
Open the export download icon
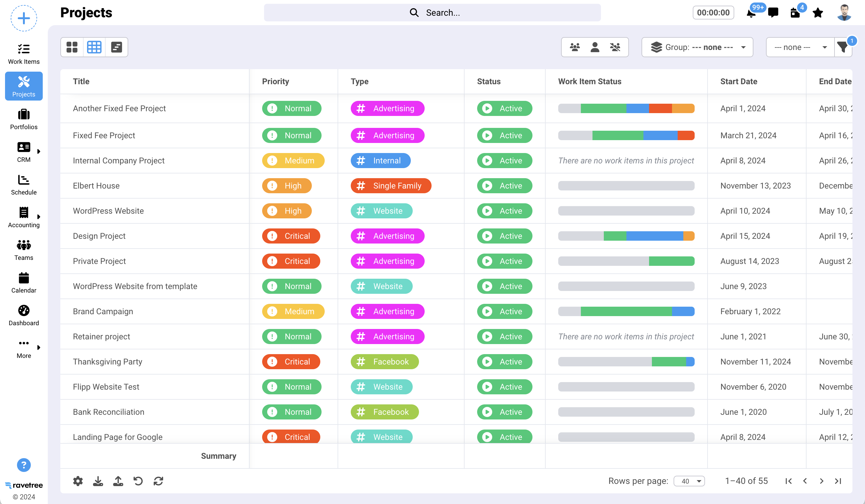tap(98, 481)
